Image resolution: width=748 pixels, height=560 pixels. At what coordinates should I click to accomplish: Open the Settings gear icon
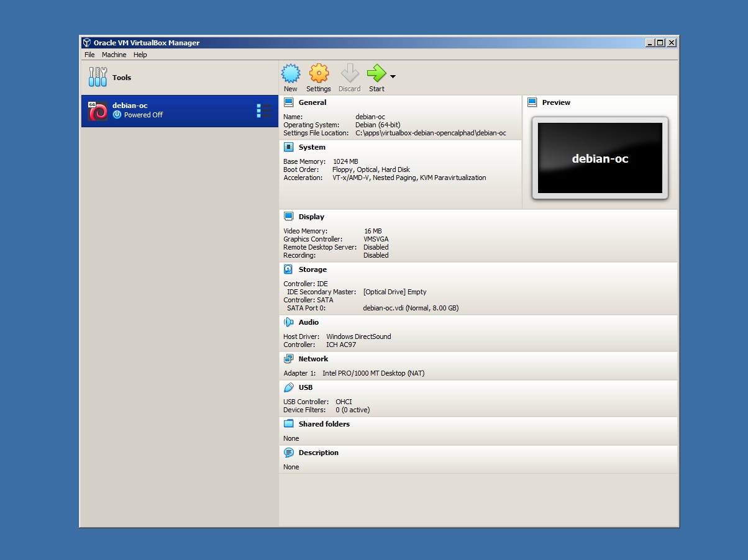pos(319,74)
